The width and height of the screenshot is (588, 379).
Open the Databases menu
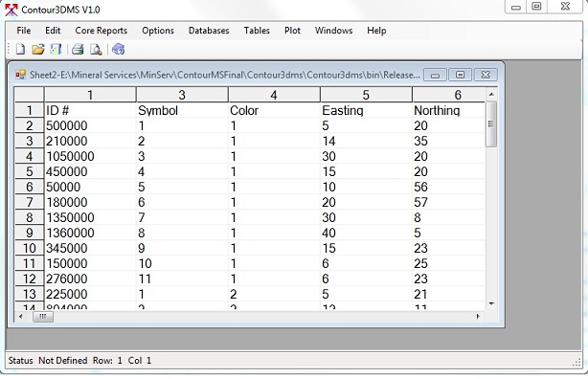coord(209,31)
